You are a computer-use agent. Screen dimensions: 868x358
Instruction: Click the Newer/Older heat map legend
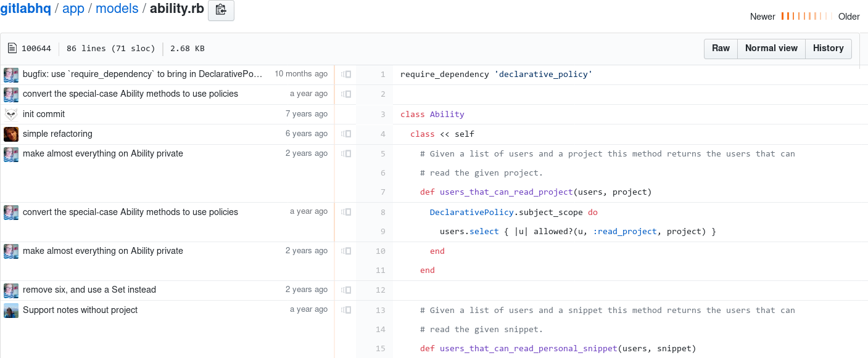pos(807,17)
